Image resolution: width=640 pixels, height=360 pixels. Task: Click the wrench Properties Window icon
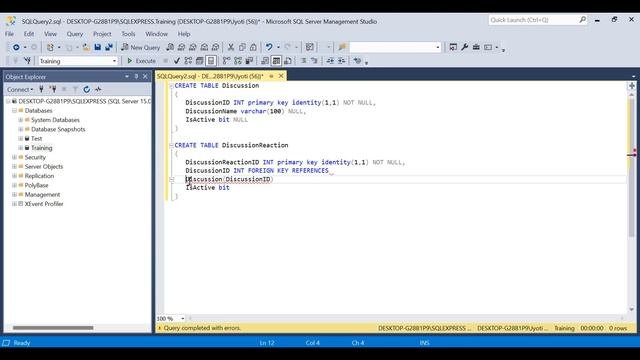coord(464,47)
